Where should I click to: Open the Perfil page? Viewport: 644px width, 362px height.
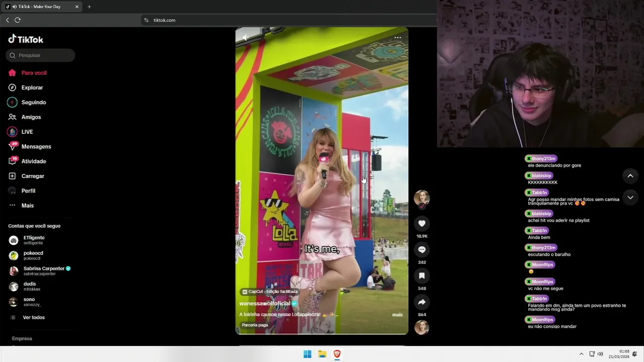click(x=22, y=191)
